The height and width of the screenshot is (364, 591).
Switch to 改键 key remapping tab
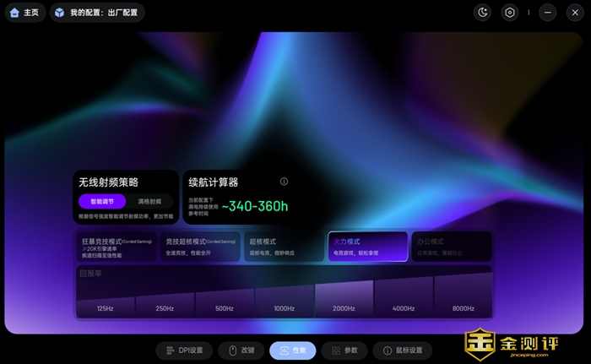(x=241, y=350)
